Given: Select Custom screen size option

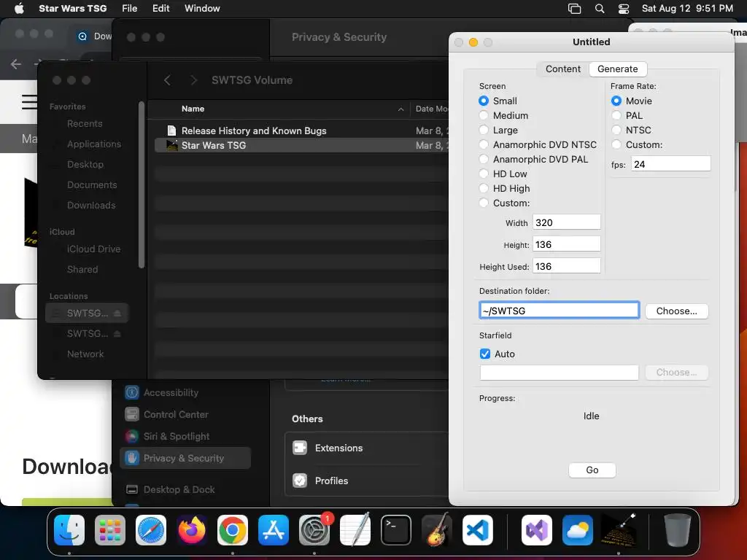Looking at the screenshot, I should pyautogui.click(x=484, y=203).
